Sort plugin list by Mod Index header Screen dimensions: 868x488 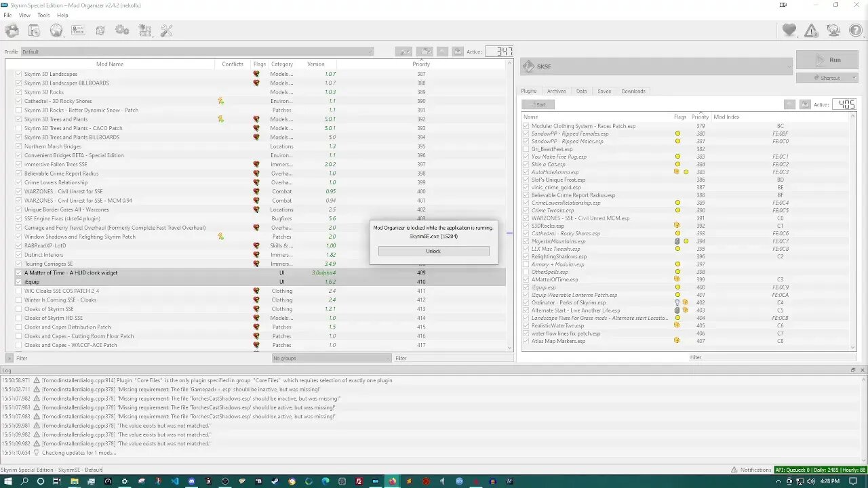pyautogui.click(x=726, y=117)
